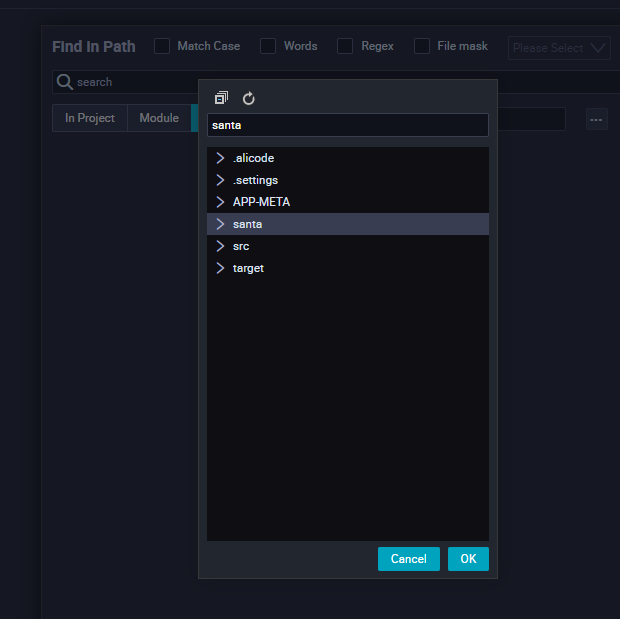Expand the APP-META folder
Image resolution: width=620 pixels, height=619 pixels.
220,202
